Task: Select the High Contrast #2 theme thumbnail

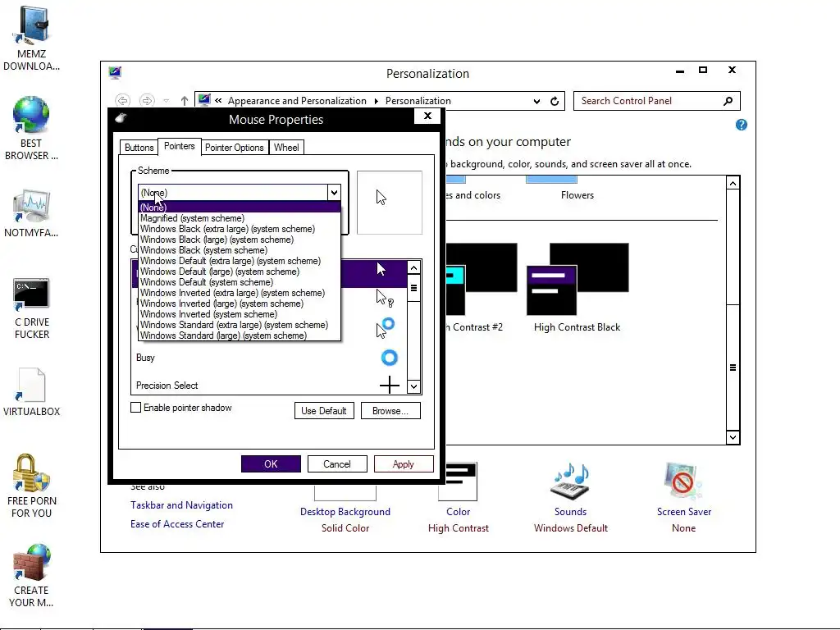Action: point(482,280)
